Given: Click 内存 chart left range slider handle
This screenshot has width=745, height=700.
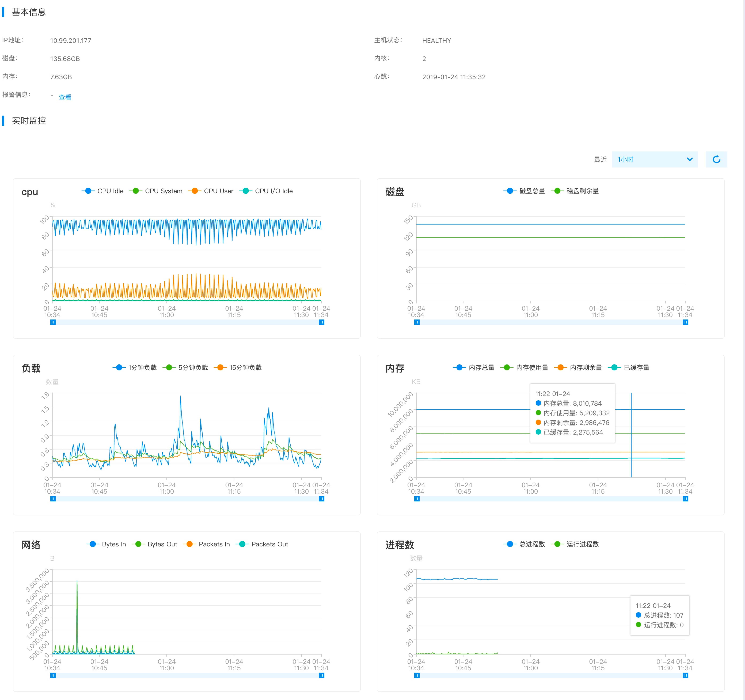Looking at the screenshot, I should click(417, 499).
